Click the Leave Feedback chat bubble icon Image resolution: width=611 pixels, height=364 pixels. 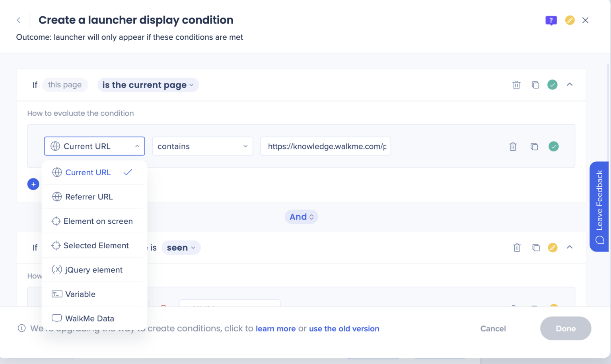pyautogui.click(x=599, y=239)
